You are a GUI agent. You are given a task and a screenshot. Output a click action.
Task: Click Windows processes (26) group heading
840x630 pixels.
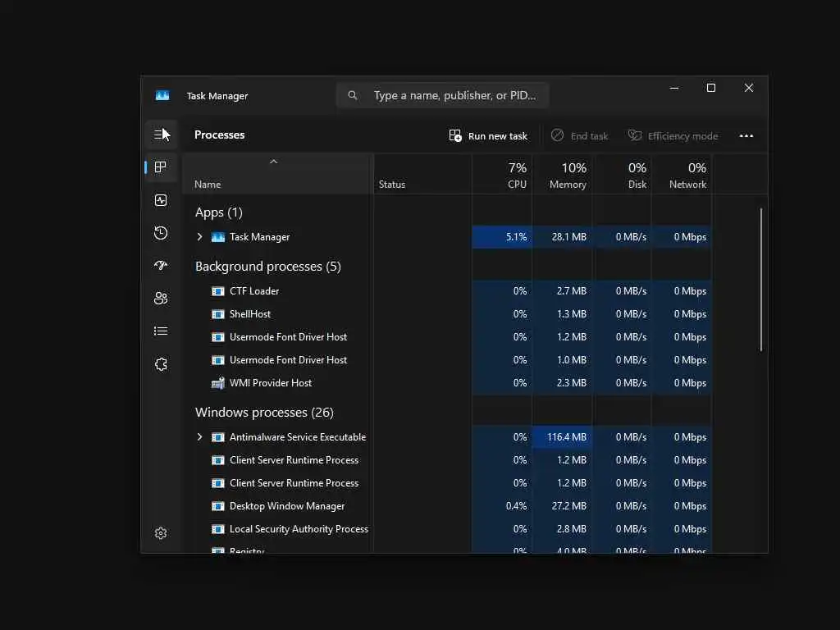[264, 413]
